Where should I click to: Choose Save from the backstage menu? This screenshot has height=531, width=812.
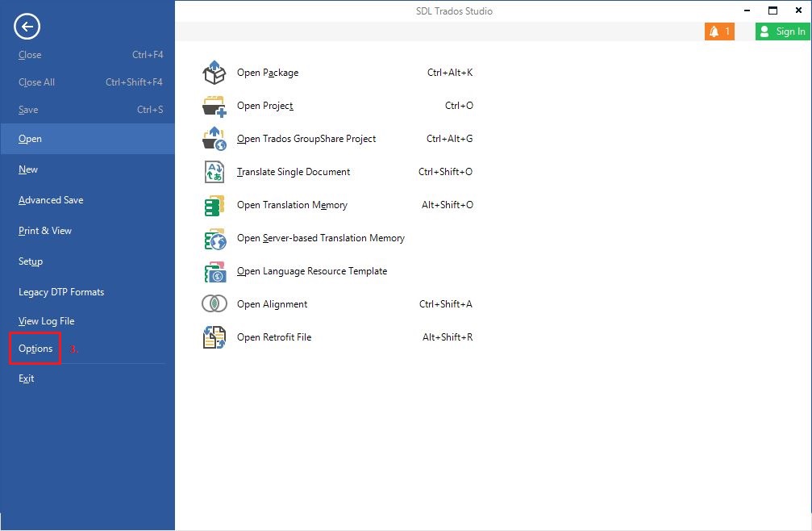[x=28, y=110]
